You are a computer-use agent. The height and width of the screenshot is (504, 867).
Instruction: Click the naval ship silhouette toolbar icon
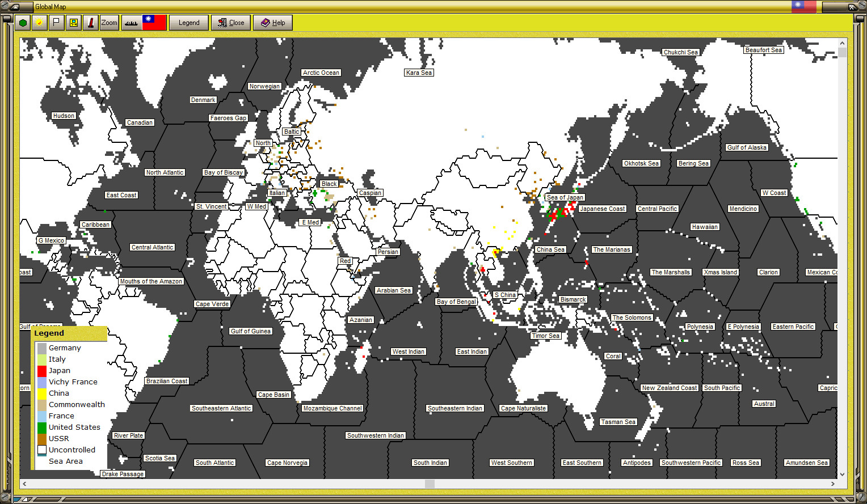131,23
